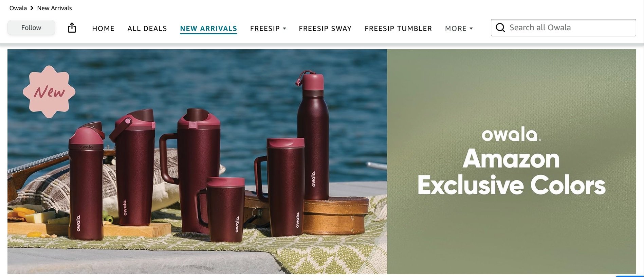The width and height of the screenshot is (644, 277).
Task: Click the tall maroon bottle with loop cap
Action: (313, 135)
